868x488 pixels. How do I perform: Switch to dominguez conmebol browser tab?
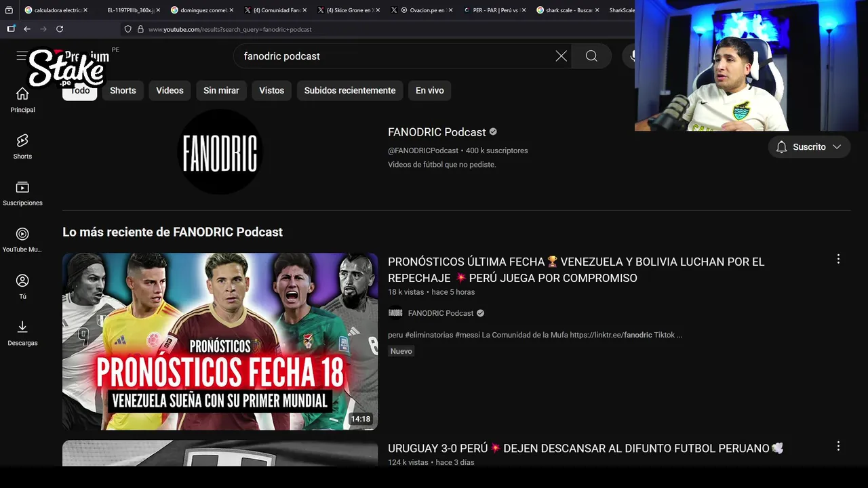[202, 10]
